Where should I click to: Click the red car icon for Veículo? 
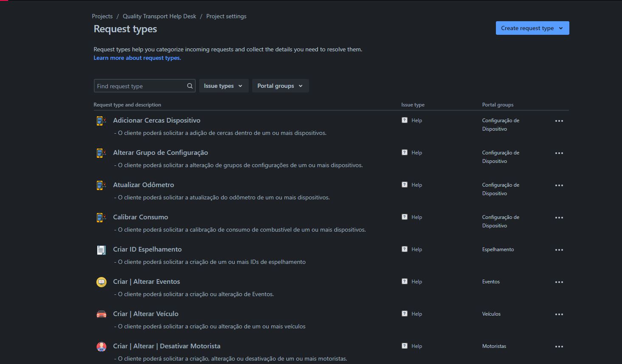click(101, 314)
